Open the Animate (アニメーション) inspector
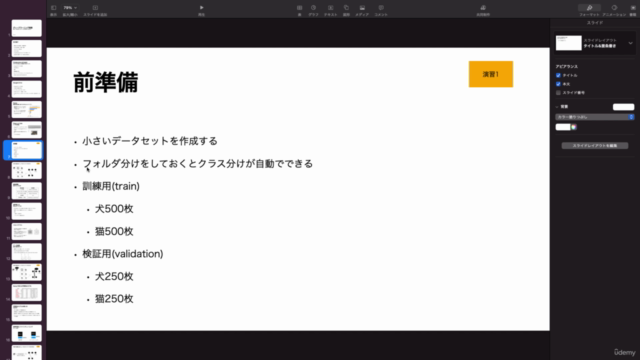 pyautogui.click(x=614, y=8)
